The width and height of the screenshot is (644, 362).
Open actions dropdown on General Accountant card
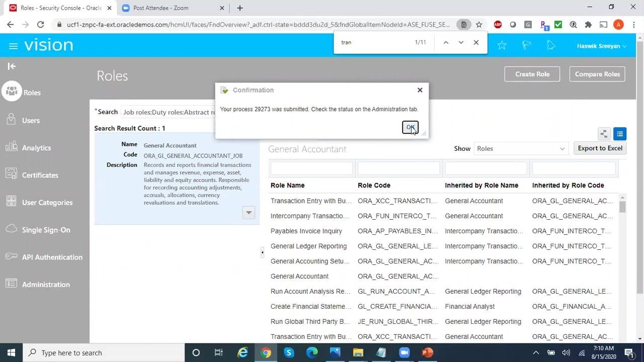click(x=249, y=212)
